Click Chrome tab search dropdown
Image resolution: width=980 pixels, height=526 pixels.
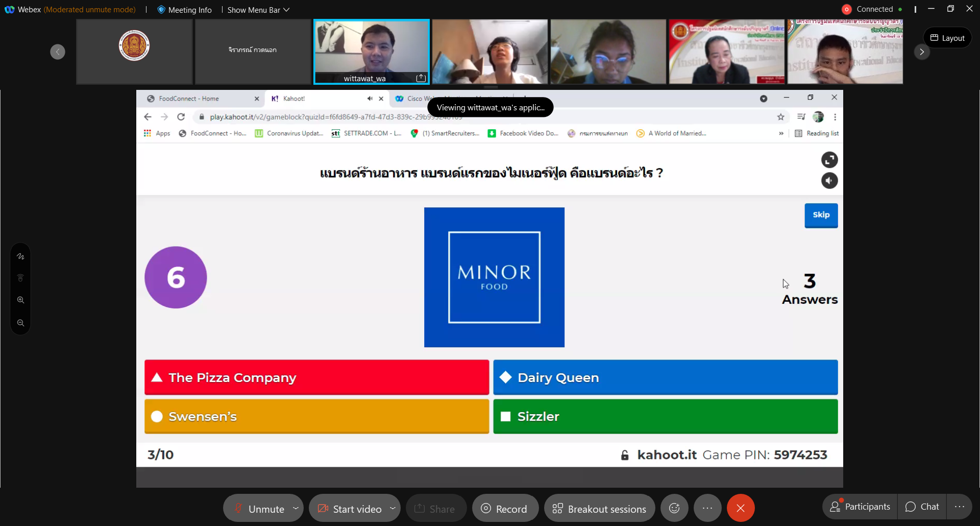(764, 99)
